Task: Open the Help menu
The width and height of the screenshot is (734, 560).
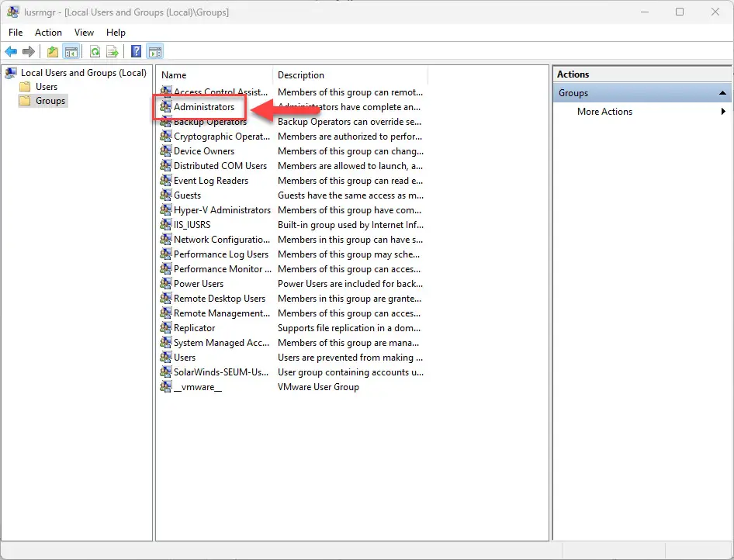Action: (x=116, y=33)
